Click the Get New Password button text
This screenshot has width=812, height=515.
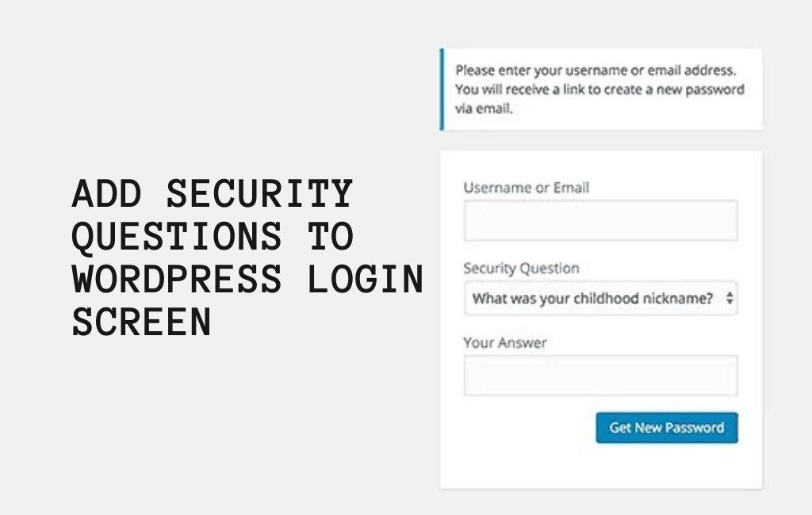(666, 427)
